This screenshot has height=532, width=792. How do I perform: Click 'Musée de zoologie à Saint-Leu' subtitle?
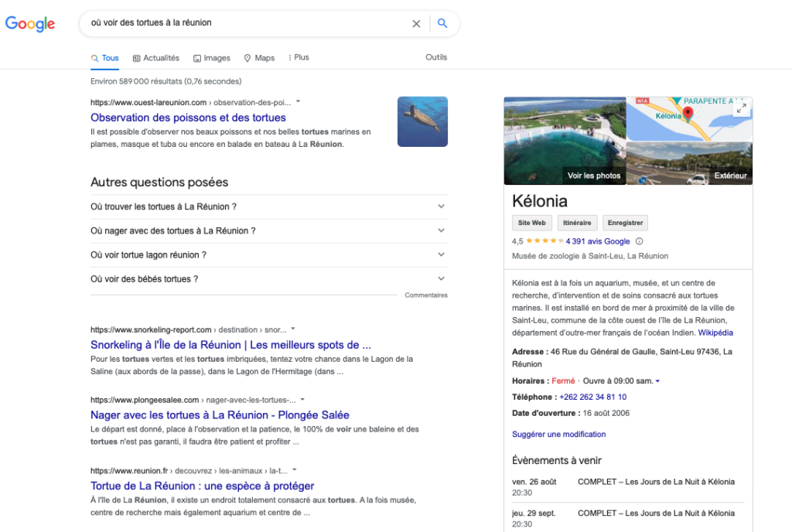[x=590, y=256]
